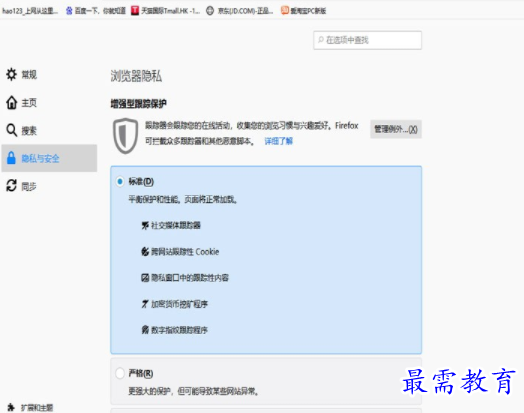Select the Standard (D) radio button
This screenshot has height=413, width=524.
coord(120,181)
